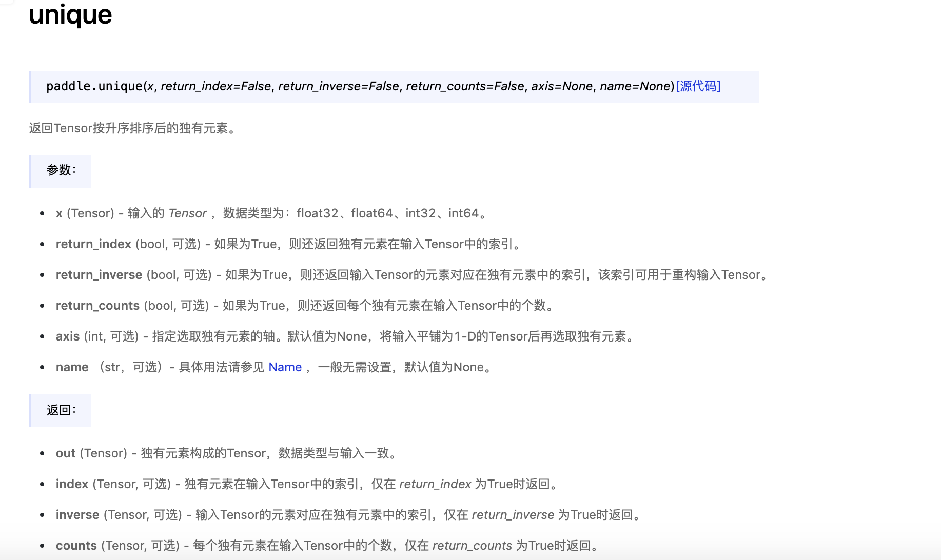Click italic Tensor in the x description
941x560 pixels.
pos(188,213)
